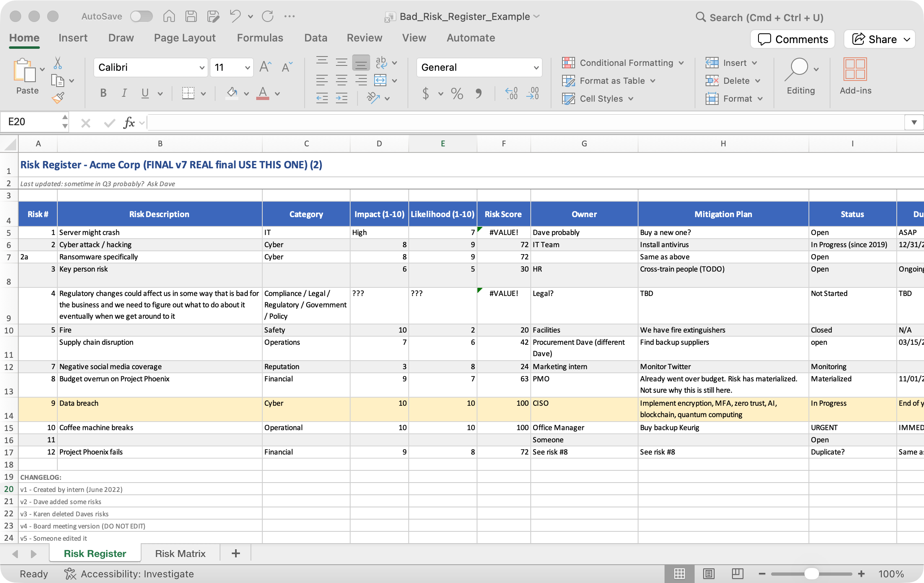This screenshot has width=924, height=583.
Task: Click the Insert Function fx icon
Action: click(129, 122)
